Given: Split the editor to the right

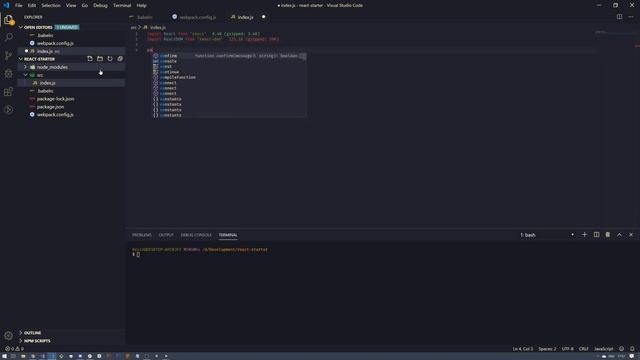Looking at the screenshot, I should point(620,17).
